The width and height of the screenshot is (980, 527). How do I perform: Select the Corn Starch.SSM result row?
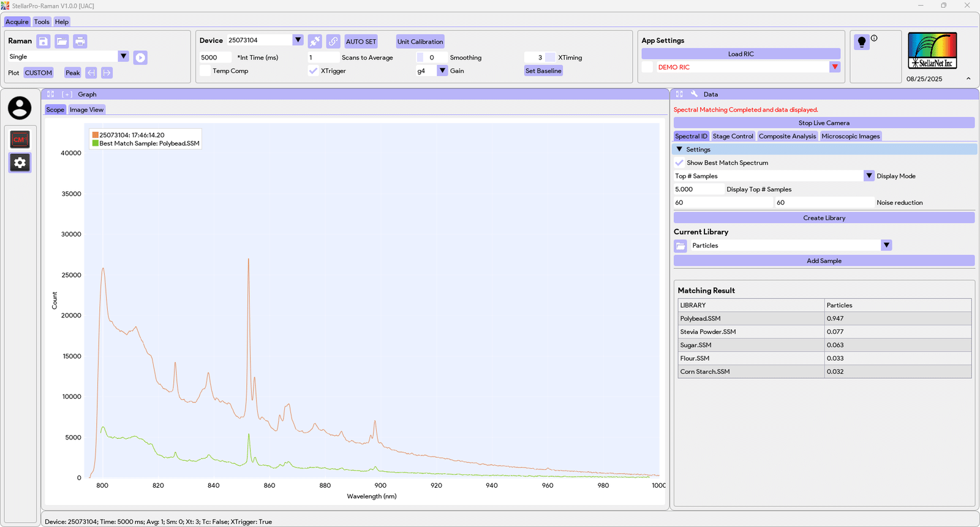point(824,371)
